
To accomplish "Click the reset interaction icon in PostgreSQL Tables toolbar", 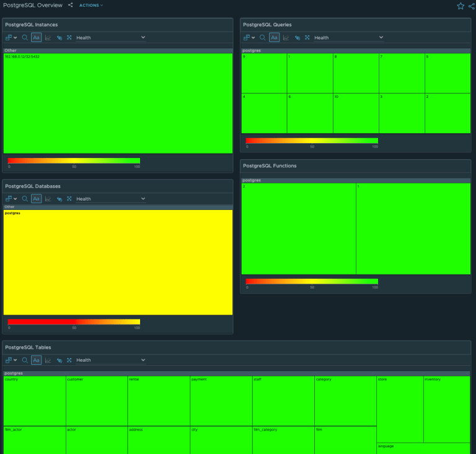I will (x=59, y=360).
